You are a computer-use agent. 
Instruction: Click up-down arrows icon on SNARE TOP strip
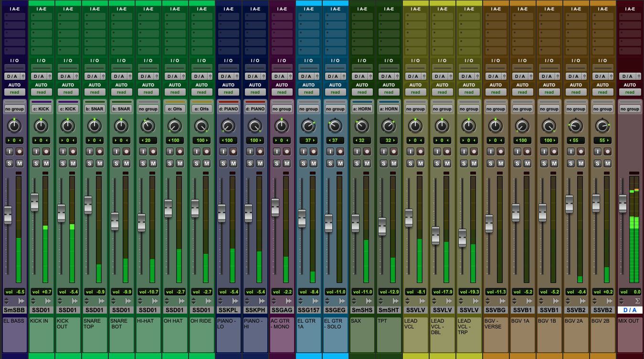click(87, 301)
